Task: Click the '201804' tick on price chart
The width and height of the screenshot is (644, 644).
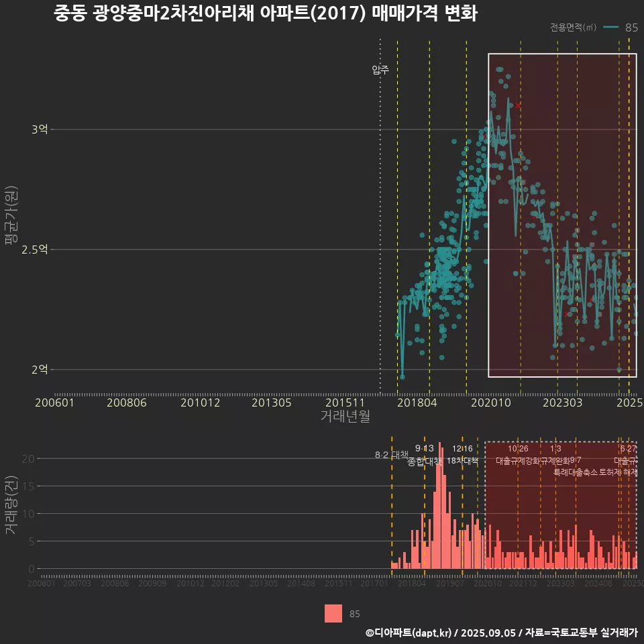Action: click(417, 402)
